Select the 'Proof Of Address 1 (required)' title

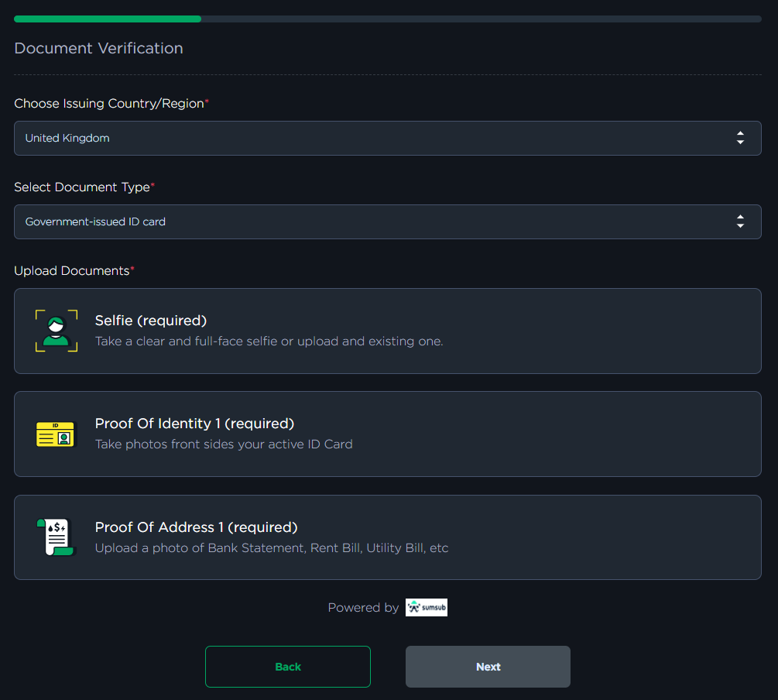(196, 527)
